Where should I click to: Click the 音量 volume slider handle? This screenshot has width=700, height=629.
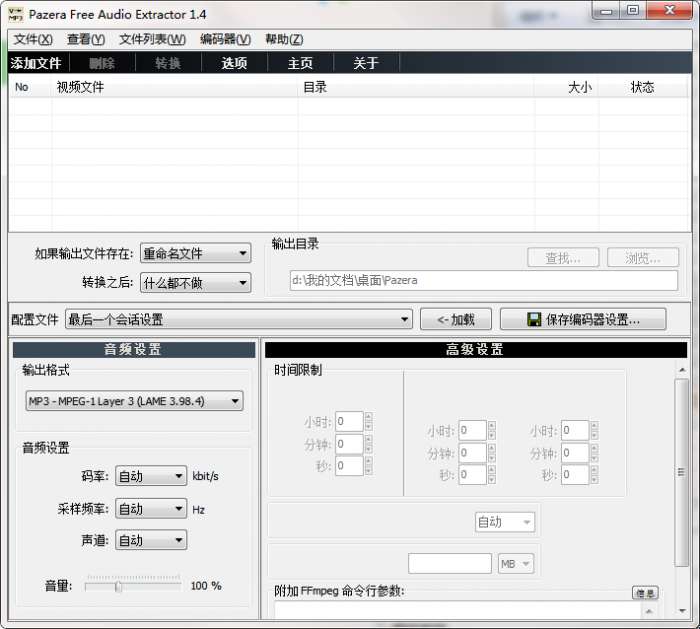(x=118, y=586)
